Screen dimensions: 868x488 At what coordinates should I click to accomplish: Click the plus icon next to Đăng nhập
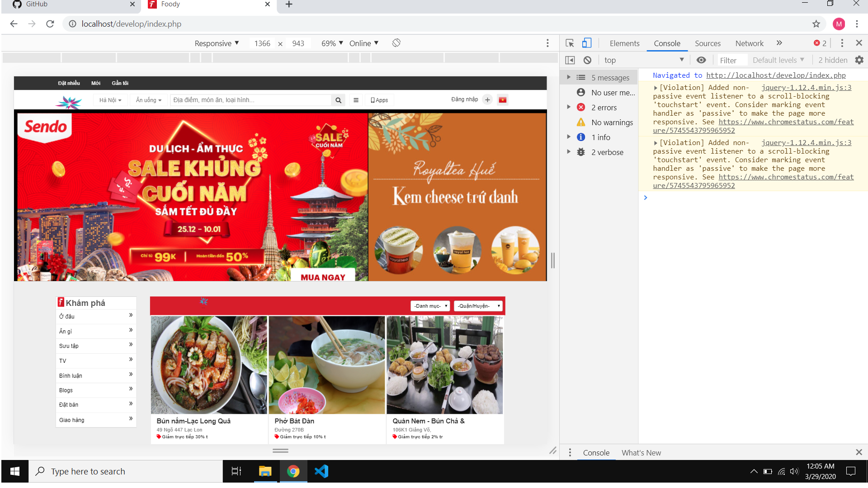pos(487,100)
